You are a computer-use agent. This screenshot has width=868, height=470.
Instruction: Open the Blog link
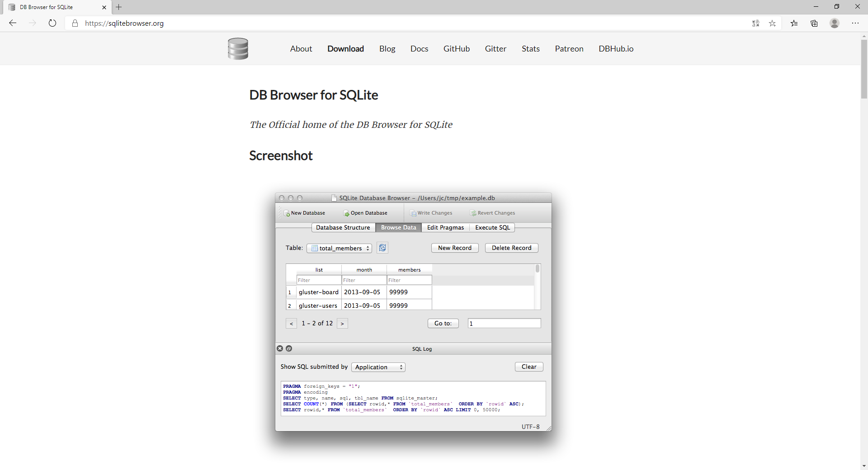[x=387, y=49]
